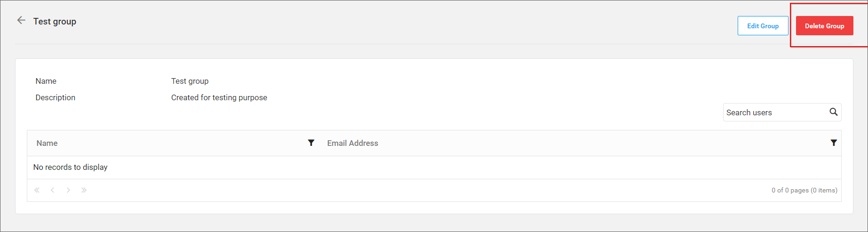The image size is (868, 232).
Task: Go to next page chevron
Action: coord(68,190)
